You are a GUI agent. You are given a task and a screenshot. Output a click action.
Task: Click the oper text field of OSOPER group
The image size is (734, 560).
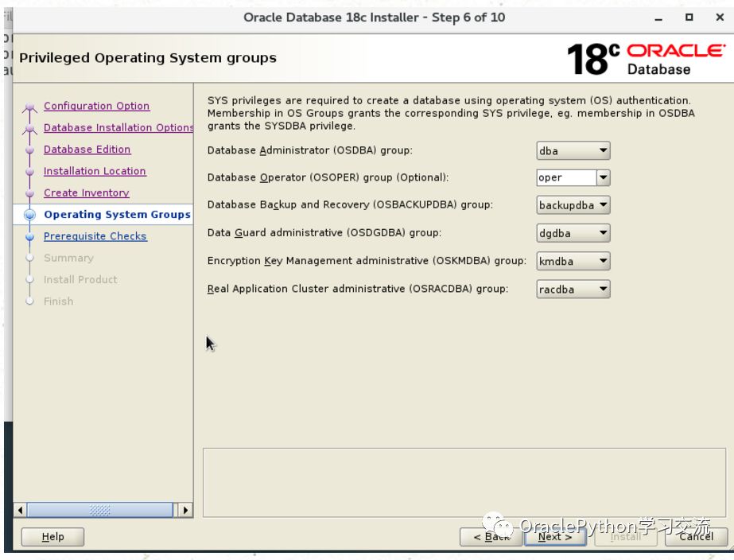(x=566, y=177)
